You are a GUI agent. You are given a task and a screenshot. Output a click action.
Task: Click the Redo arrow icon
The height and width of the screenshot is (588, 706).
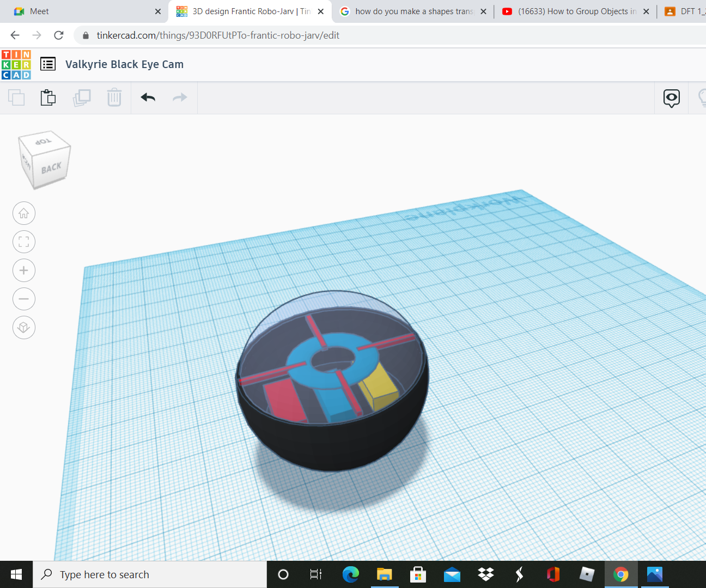[x=180, y=97]
